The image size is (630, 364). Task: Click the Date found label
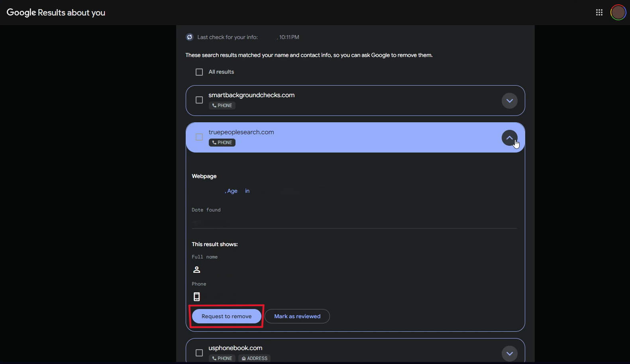[x=206, y=210]
